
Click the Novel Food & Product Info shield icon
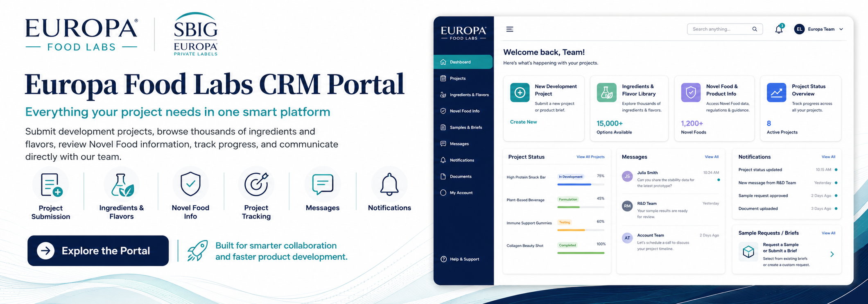[x=691, y=93]
